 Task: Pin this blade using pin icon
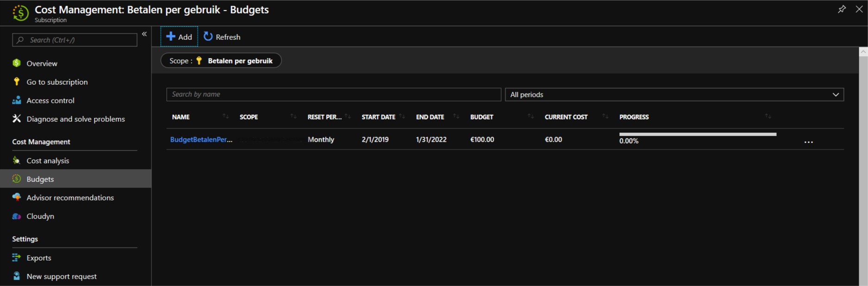[842, 9]
